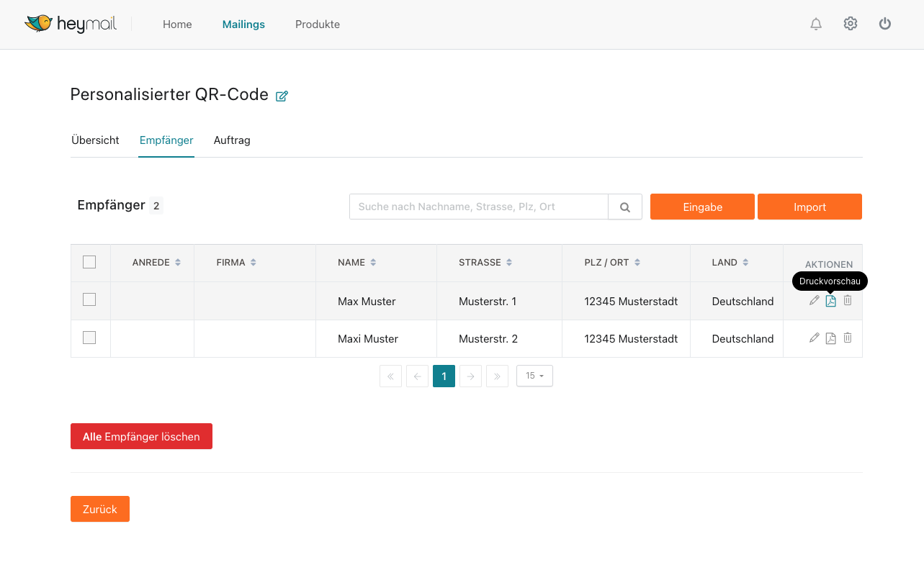
Task: Check the Maxi Muster row checkbox
Action: 89,337
